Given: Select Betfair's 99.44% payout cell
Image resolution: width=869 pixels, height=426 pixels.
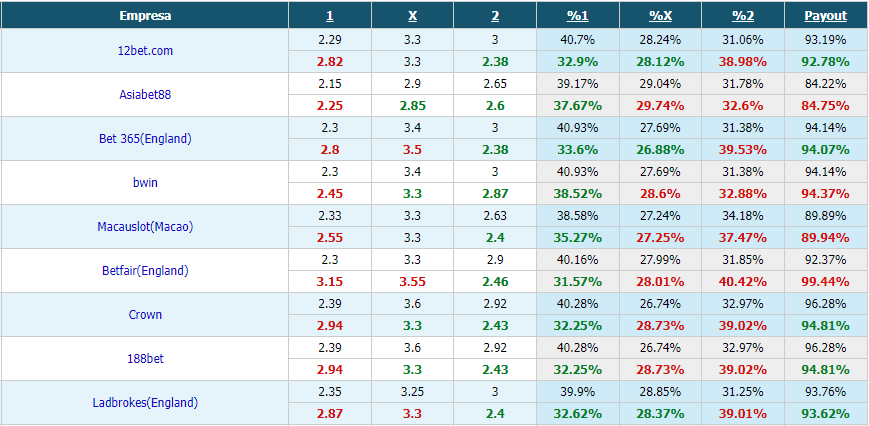Looking at the screenshot, I should (825, 281).
